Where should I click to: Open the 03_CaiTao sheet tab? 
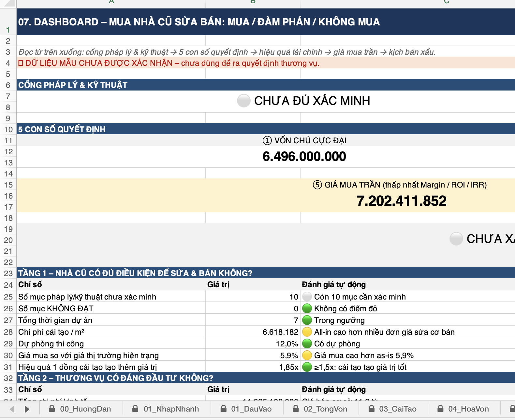pos(393,409)
